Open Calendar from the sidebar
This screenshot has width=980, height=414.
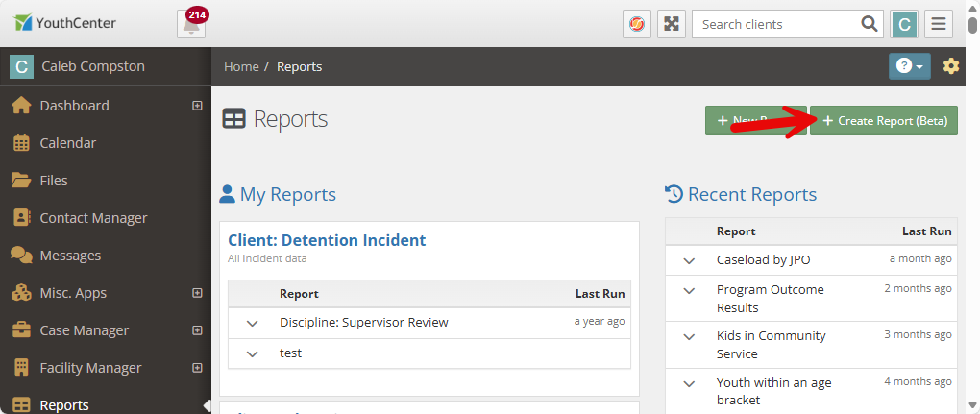tap(67, 143)
